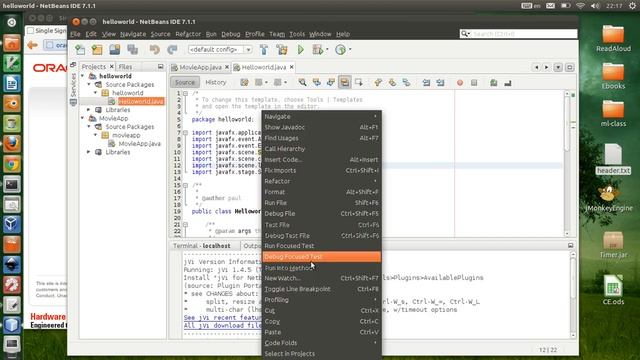Open the Tools menu

(297, 34)
